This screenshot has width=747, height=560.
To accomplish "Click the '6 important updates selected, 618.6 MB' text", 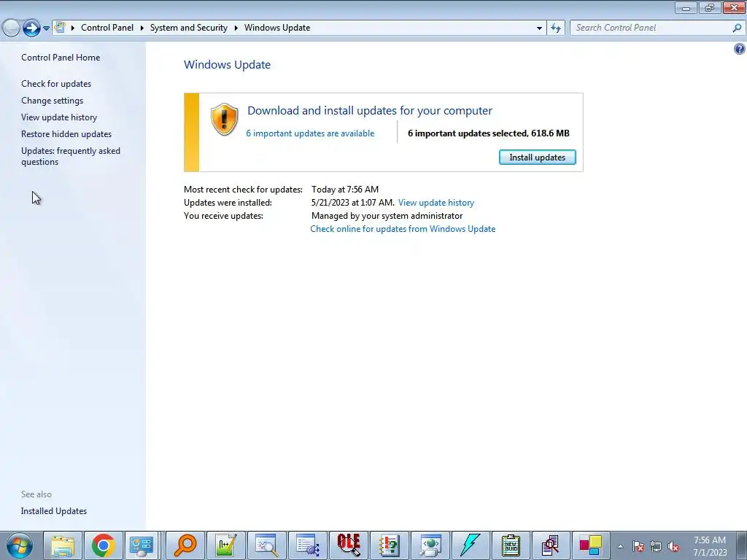I will point(488,133).
